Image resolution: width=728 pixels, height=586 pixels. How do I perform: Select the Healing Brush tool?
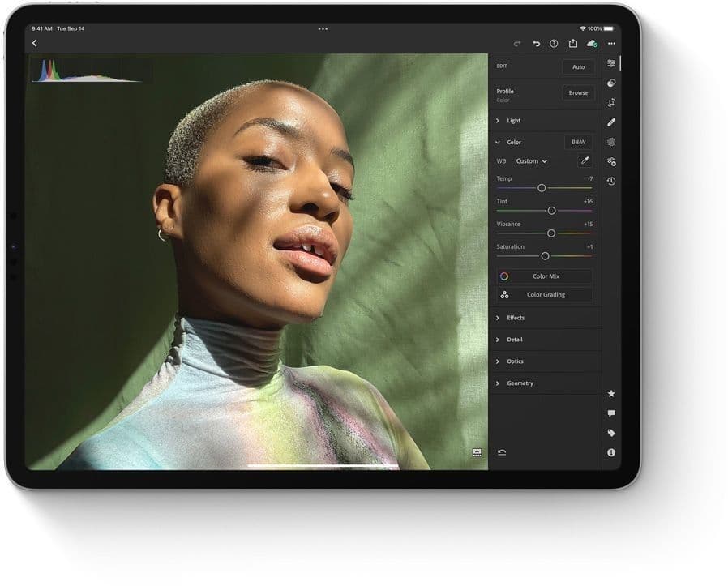pyautogui.click(x=611, y=122)
